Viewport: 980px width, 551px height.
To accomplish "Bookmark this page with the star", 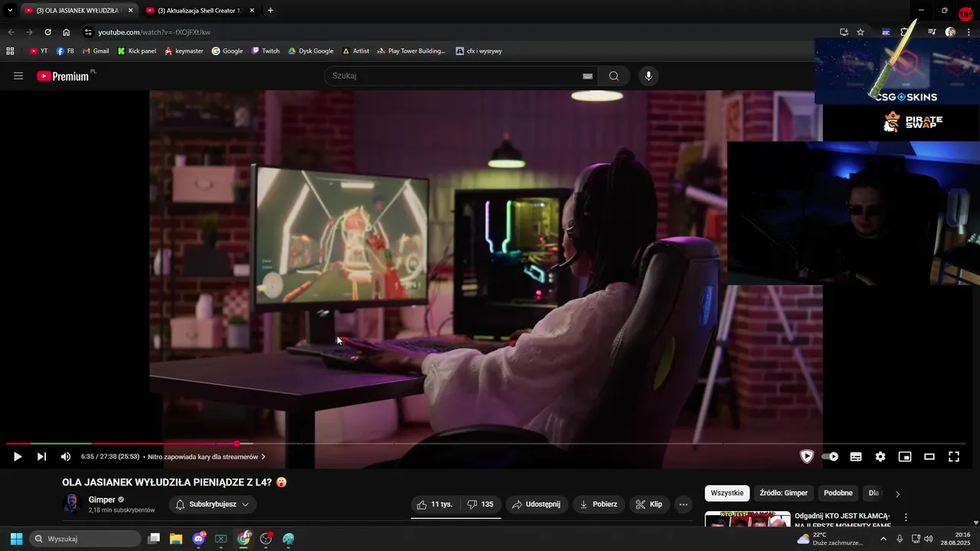I will coord(861,32).
